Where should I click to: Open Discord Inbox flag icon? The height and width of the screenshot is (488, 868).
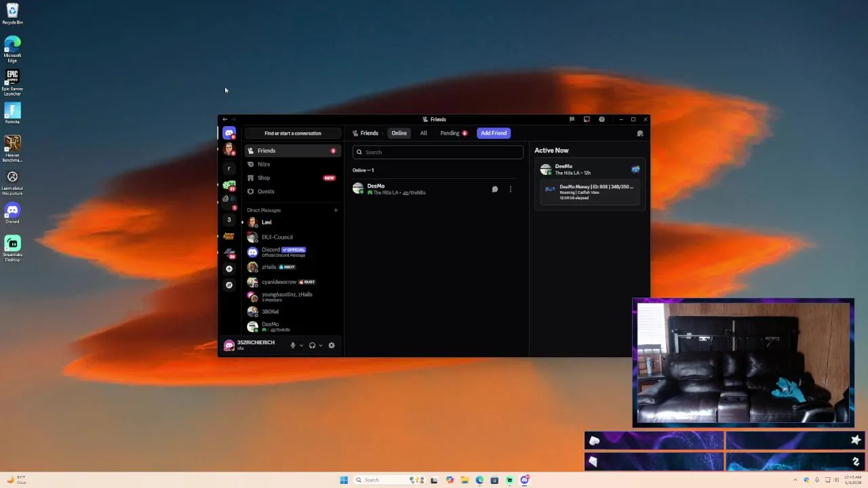pyautogui.click(x=572, y=119)
